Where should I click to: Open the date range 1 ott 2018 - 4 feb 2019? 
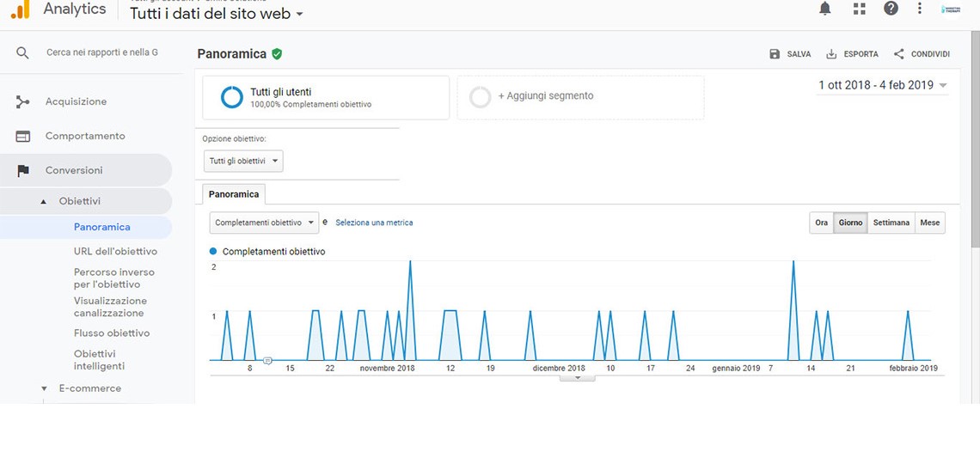pos(883,86)
